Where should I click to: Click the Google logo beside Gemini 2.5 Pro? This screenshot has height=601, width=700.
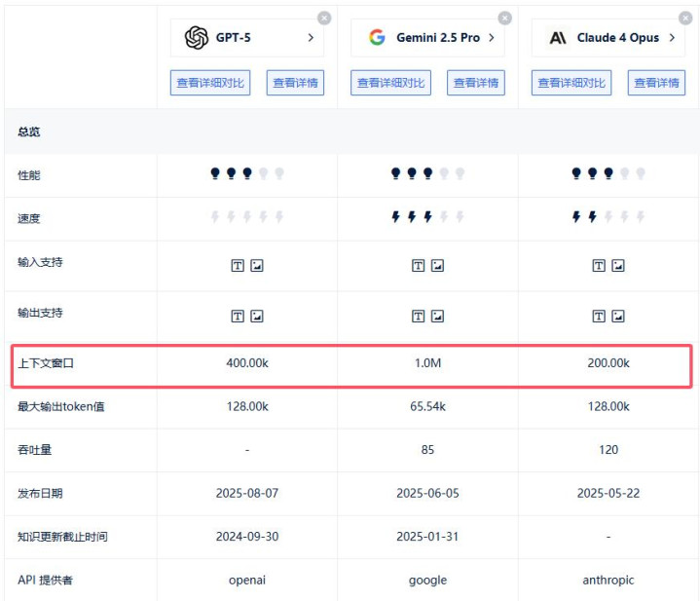[x=377, y=38]
